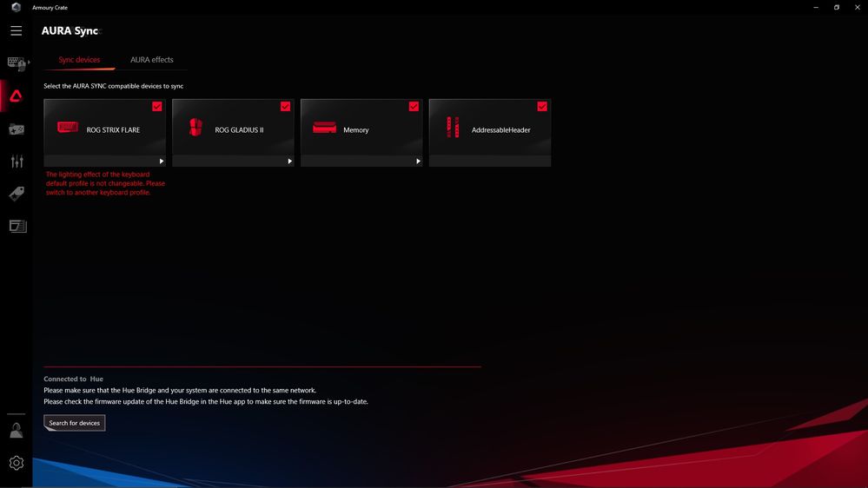
Task: Click the 'Select the AURA SYNC compatible devices' text
Action: (114, 86)
